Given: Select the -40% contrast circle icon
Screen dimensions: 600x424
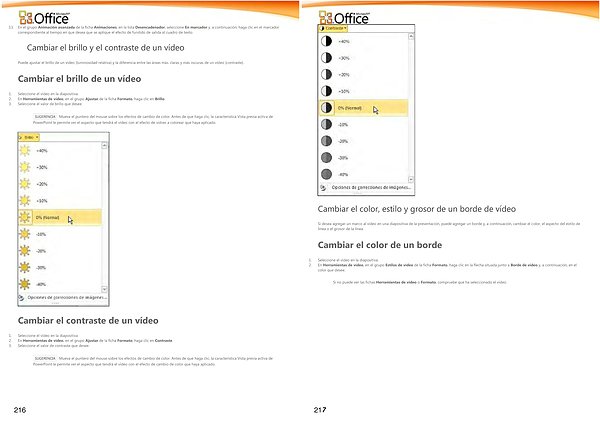Looking at the screenshot, I should [326, 174].
